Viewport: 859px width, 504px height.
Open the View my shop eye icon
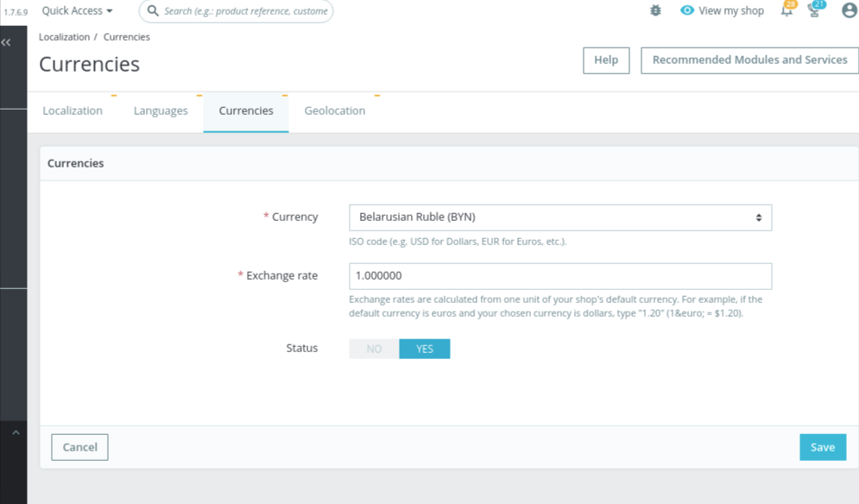pos(686,10)
